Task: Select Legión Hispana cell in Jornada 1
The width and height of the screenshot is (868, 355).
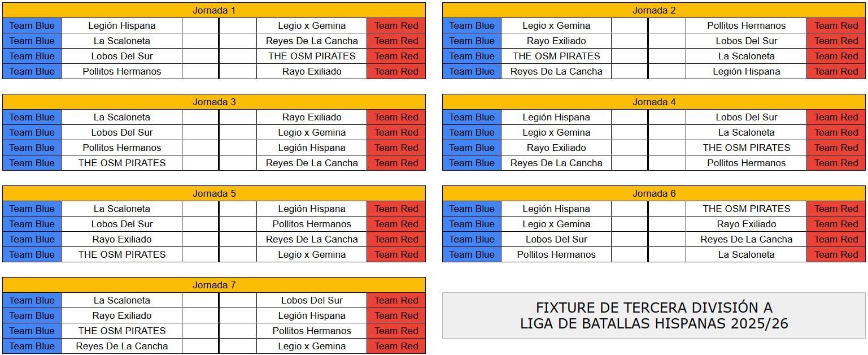Action: tap(122, 25)
